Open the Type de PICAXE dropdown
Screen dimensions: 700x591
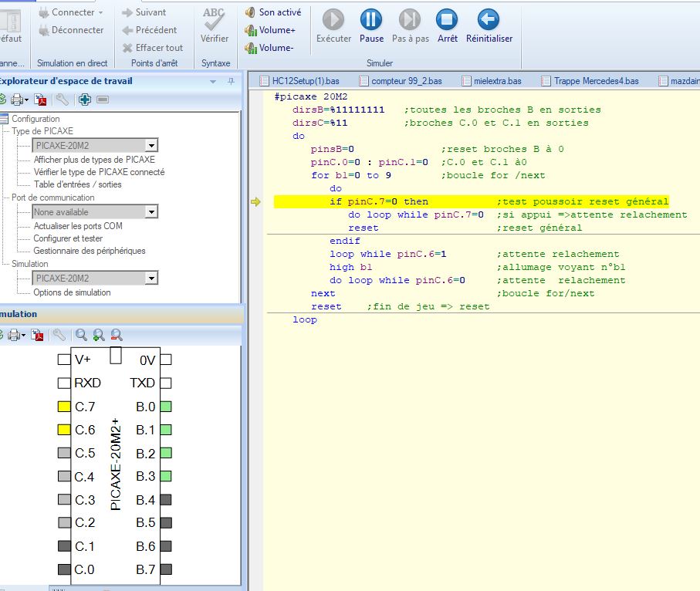click(x=151, y=145)
